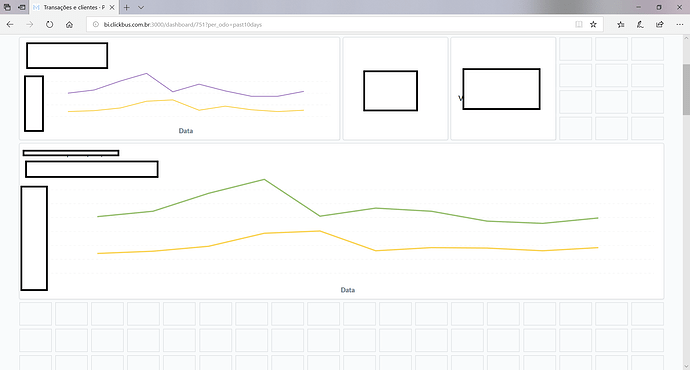The image size is (690, 370).
Task: Click the forward navigation arrow
Action: (x=29, y=25)
